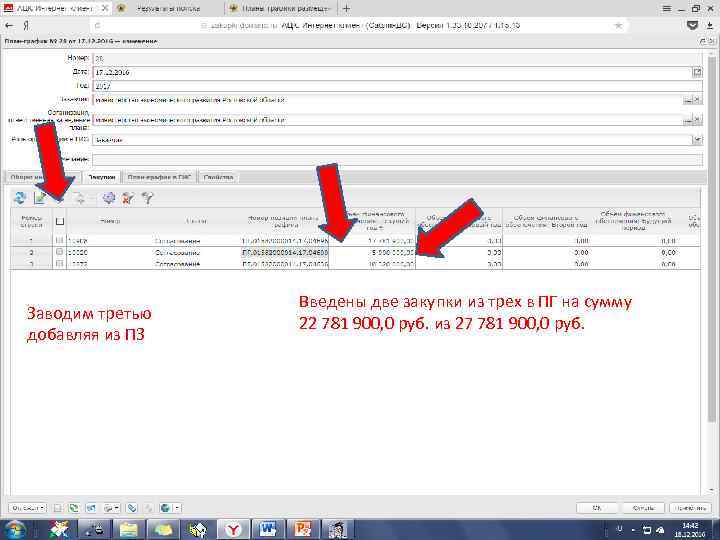The image size is (720, 540).
Task: Switch to the second browser tab
Action: pos(168,8)
